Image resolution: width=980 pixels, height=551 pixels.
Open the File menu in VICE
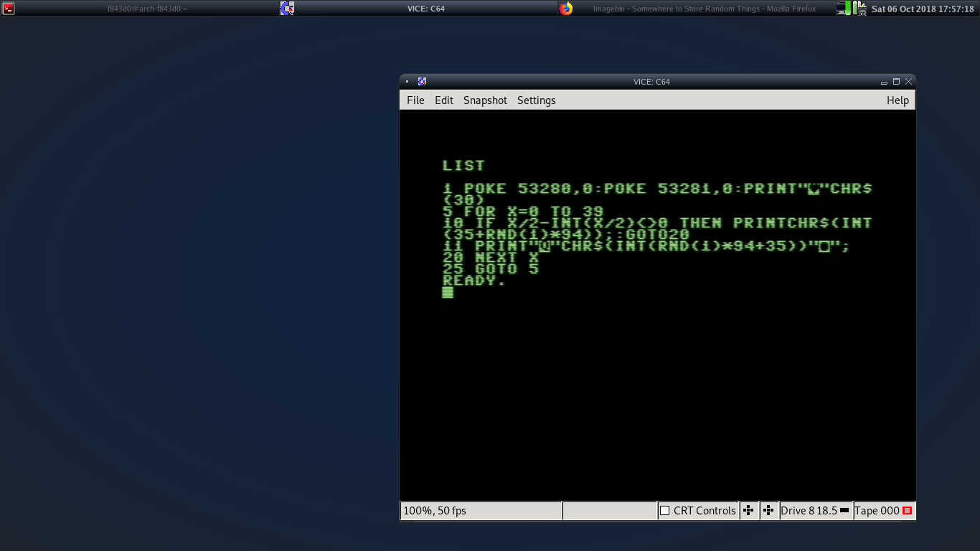coord(415,100)
